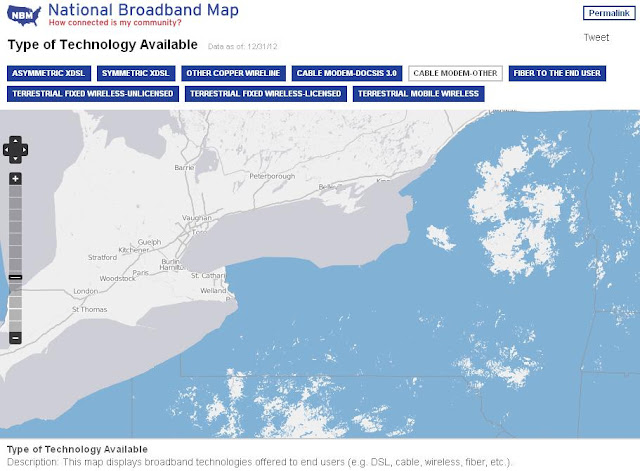The image size is (640, 471).
Task: Click the London city label on map
Action: (86, 291)
